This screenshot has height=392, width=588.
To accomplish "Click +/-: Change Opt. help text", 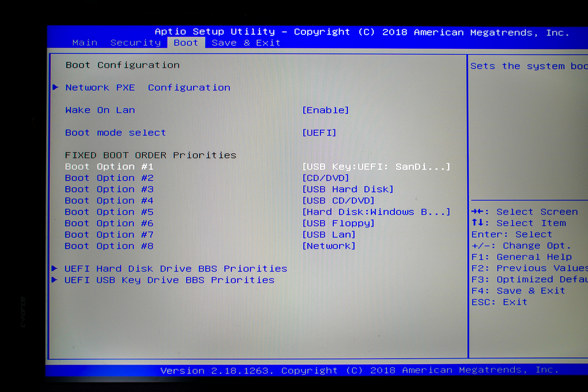I will (521, 246).
